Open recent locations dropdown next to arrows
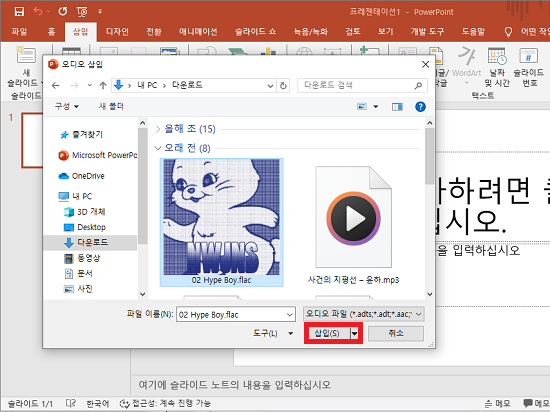The image size is (550, 412). [90, 85]
